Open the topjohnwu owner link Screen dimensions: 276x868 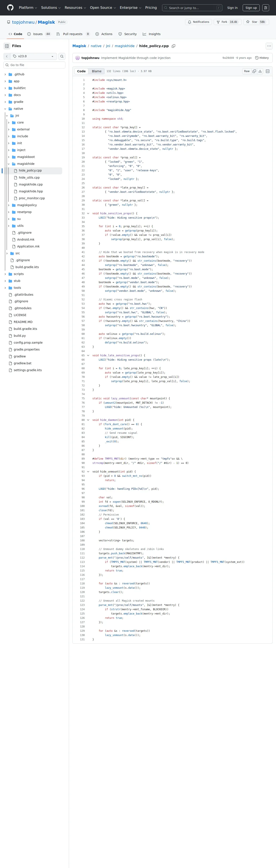[23, 22]
